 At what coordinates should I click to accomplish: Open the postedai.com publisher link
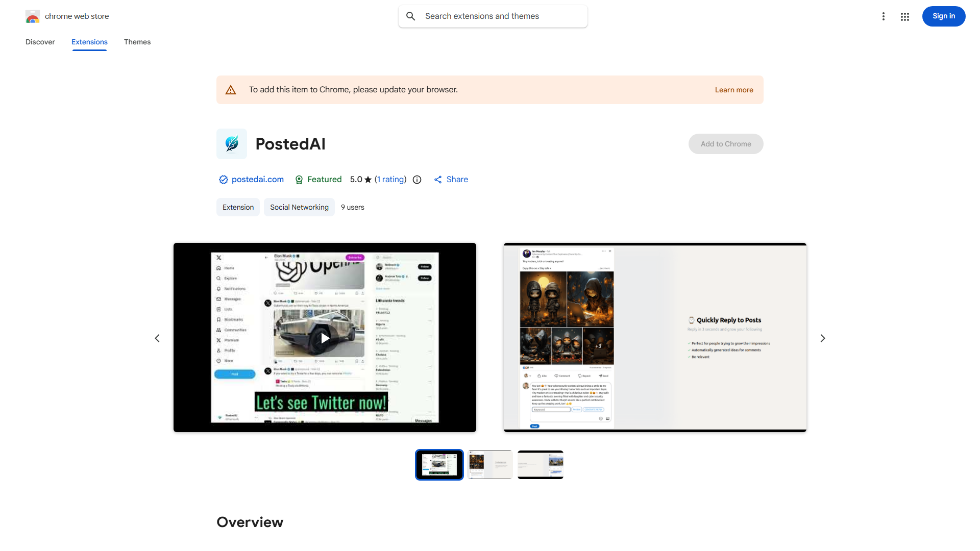pos(257,180)
